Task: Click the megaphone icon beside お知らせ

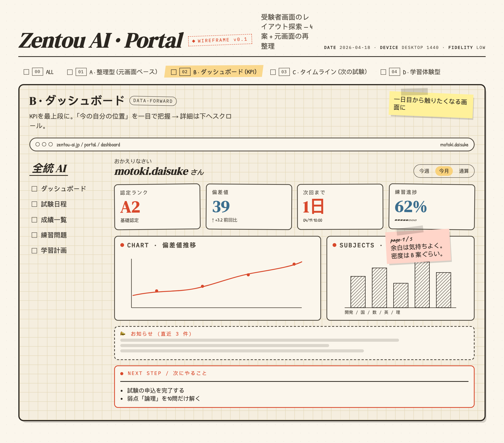Action: click(x=123, y=334)
